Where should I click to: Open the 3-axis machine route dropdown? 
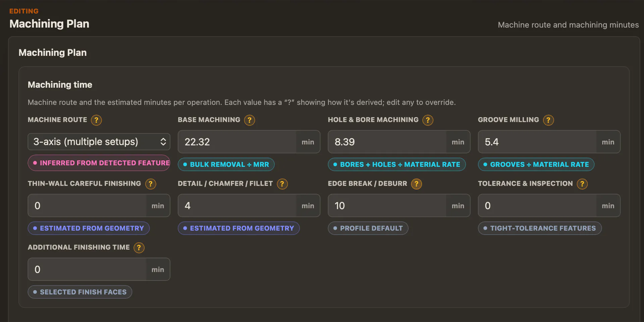tap(99, 142)
